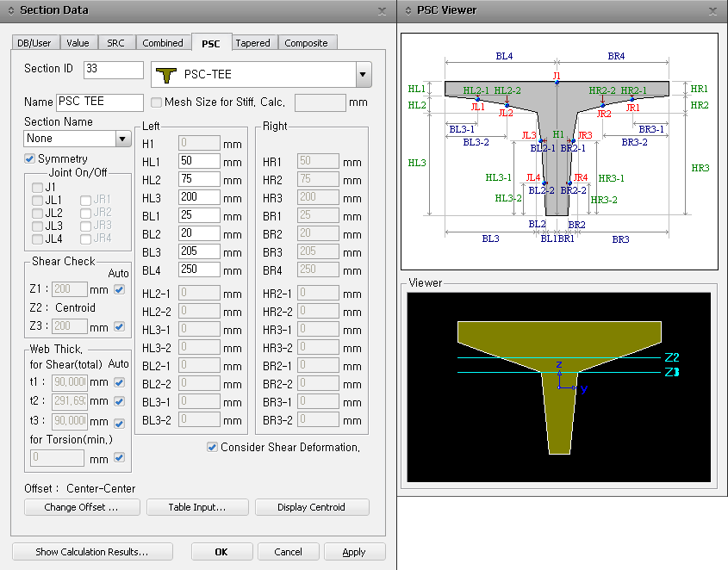
Task: Click the Display Centroid button
Action: [312, 507]
